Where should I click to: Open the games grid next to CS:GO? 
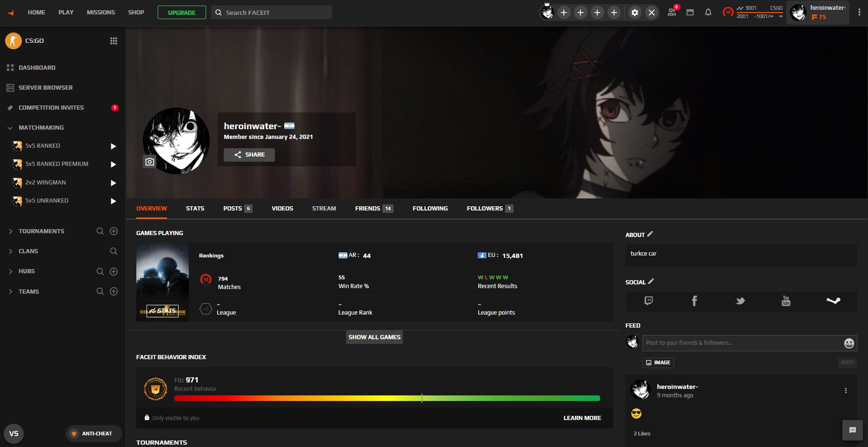coord(114,41)
